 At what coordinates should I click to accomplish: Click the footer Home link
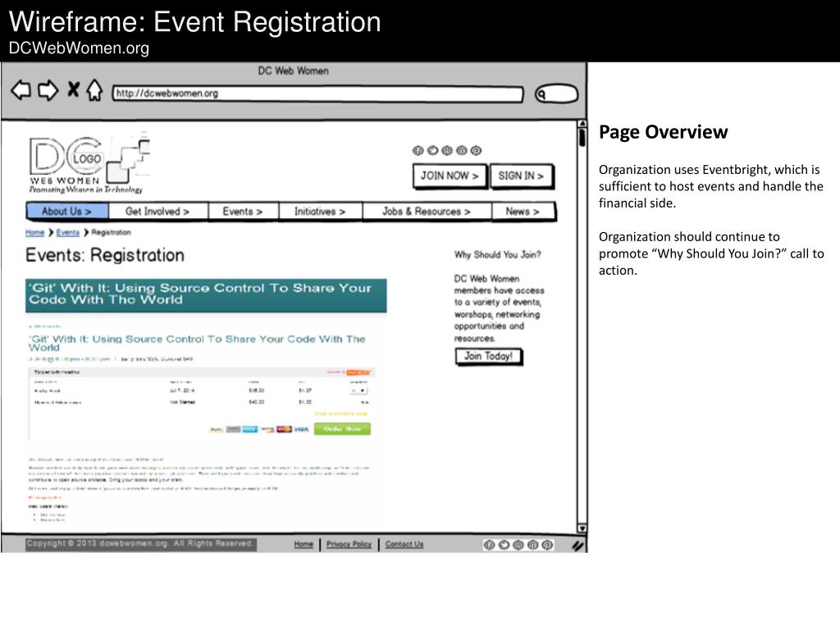304,545
